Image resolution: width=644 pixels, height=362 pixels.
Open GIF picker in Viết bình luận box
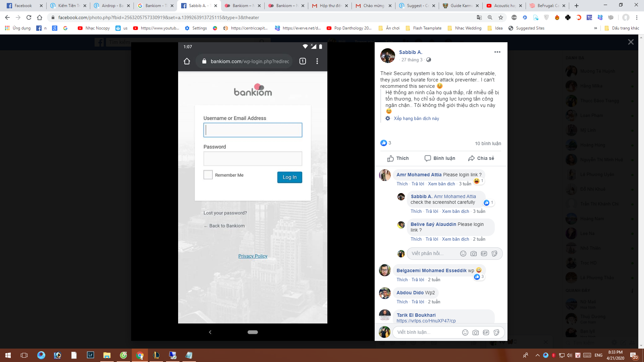point(486,333)
